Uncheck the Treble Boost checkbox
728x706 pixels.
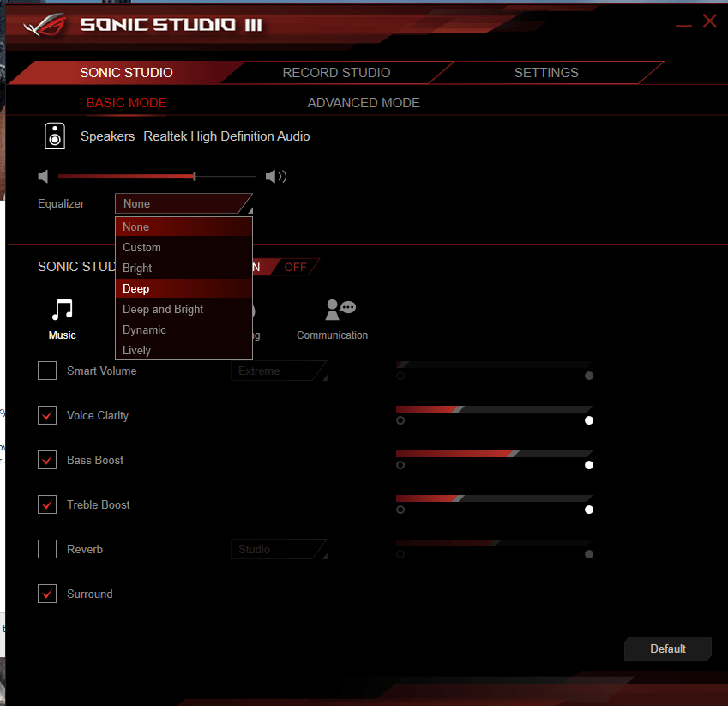(47, 504)
